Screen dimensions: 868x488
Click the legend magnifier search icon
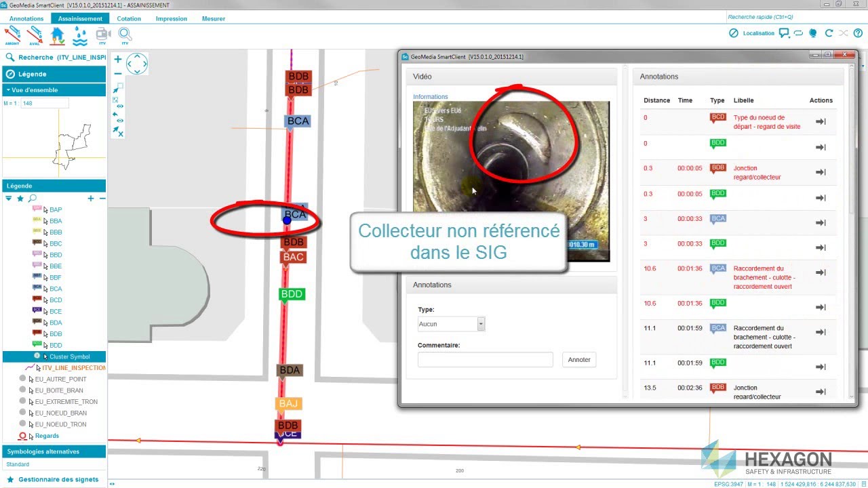pyautogui.click(x=32, y=199)
